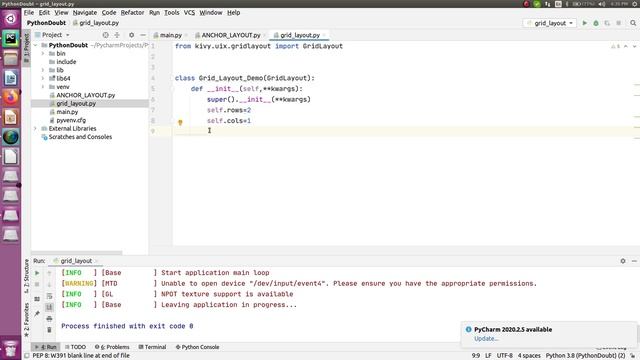This screenshot has width=640, height=360.
Task: Toggle soft-wrap in Run output
Action: pyautogui.click(x=49, y=296)
